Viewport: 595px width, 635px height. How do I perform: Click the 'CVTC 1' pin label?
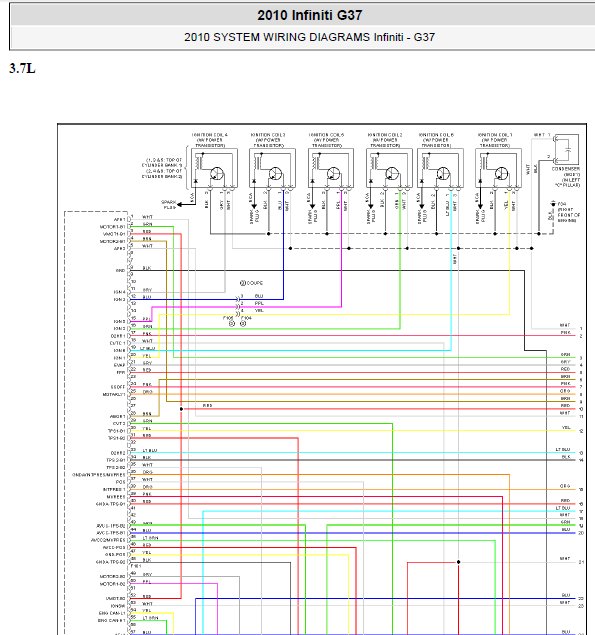tap(118, 343)
